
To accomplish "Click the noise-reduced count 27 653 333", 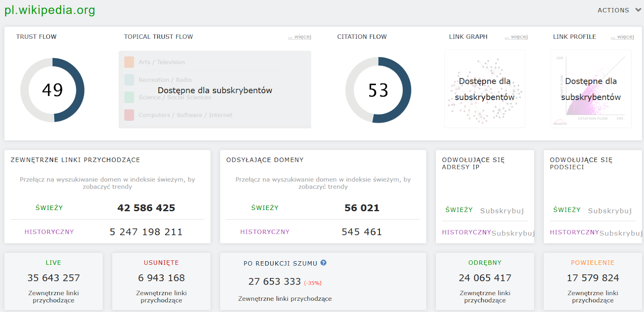I will point(275,281).
